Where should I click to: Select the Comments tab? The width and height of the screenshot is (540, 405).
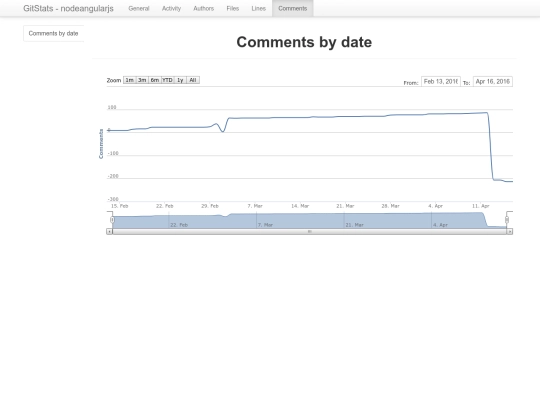292,8
